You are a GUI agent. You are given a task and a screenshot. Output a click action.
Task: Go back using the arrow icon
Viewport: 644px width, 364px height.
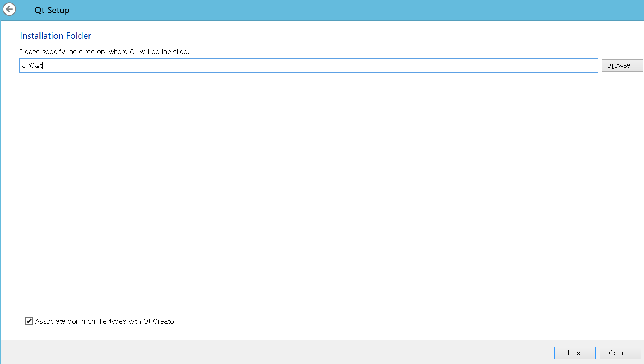pyautogui.click(x=9, y=9)
